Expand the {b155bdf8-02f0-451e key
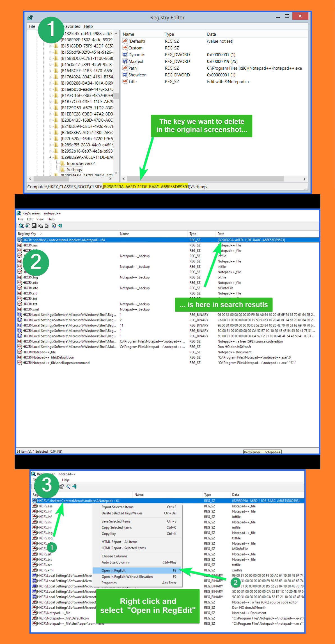The image size is (335, 644). click(51, 52)
